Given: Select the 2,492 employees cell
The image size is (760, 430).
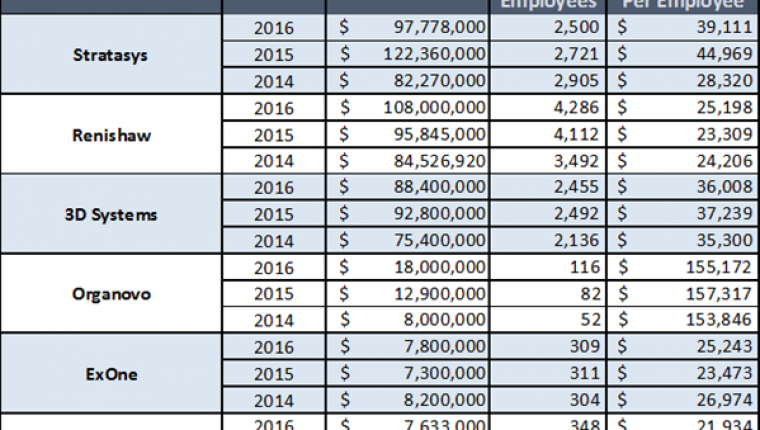Looking at the screenshot, I should coord(548,214).
